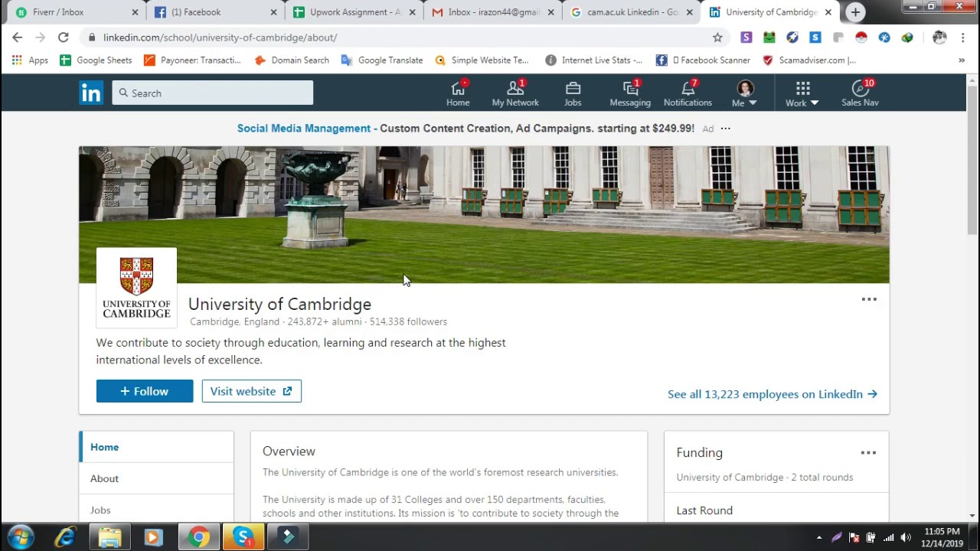Image resolution: width=980 pixels, height=551 pixels.
Task: Switch to the Gmail Inbox tab
Action: tap(492, 12)
